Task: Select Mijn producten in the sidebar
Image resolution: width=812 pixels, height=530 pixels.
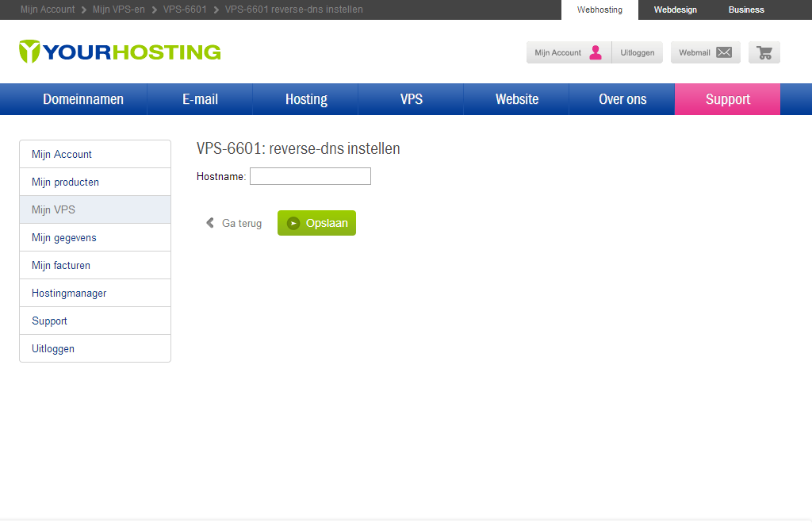Action: coord(65,182)
